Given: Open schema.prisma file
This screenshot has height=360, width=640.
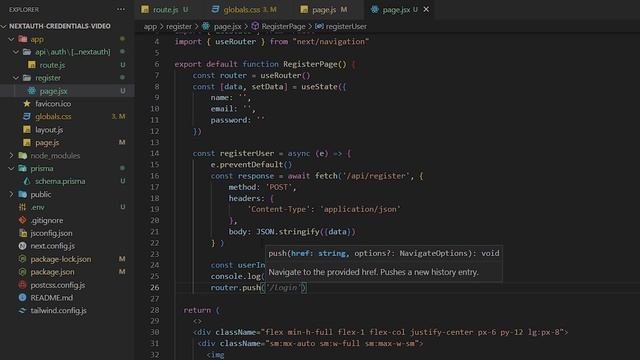Looking at the screenshot, I should [x=60, y=181].
